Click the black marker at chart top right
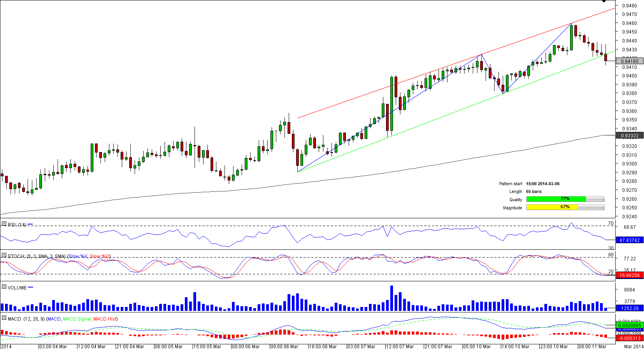644x349 pixels. click(x=604, y=1)
